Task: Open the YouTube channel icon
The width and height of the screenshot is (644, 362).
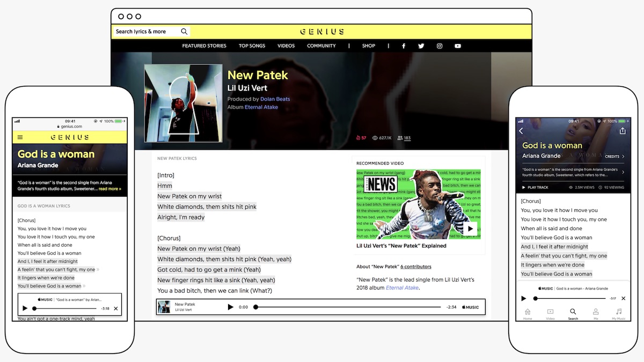Action: pos(457,46)
